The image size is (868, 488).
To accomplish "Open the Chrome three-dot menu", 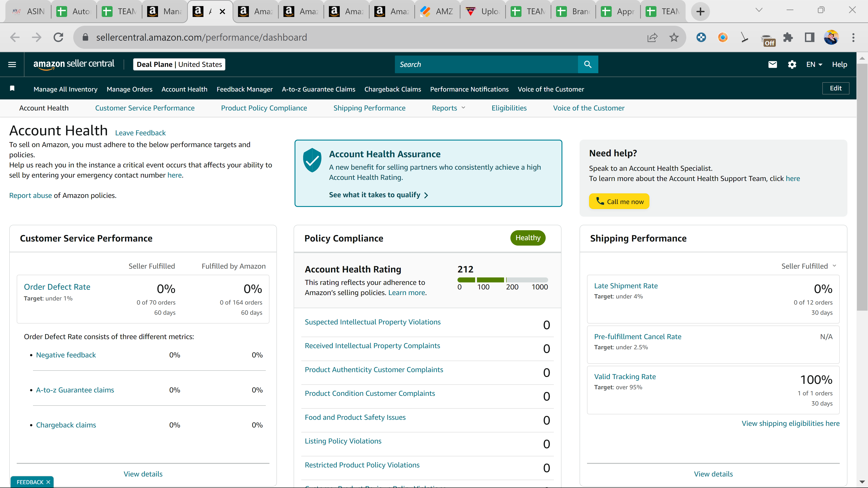I will [x=853, y=37].
